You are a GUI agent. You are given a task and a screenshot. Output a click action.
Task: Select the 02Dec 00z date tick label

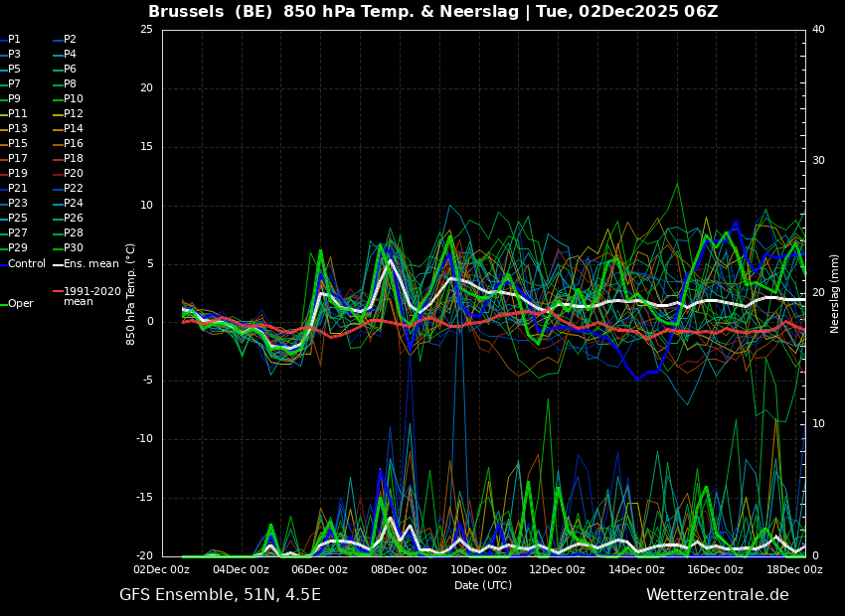click(162, 570)
